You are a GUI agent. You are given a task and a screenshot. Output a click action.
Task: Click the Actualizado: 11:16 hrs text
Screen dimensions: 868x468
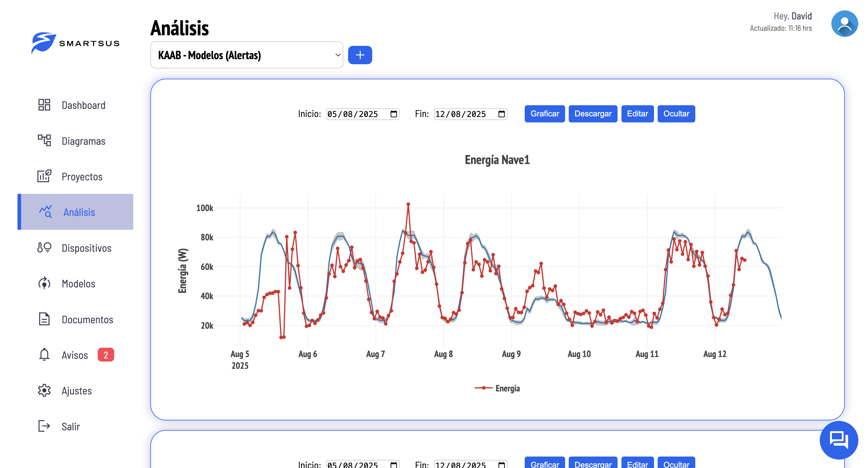point(781,28)
